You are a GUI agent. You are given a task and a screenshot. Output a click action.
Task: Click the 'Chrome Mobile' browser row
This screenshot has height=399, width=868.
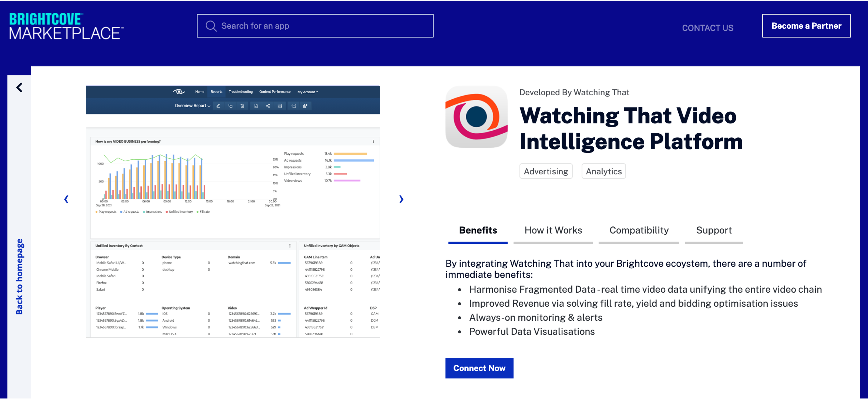[x=120, y=270]
